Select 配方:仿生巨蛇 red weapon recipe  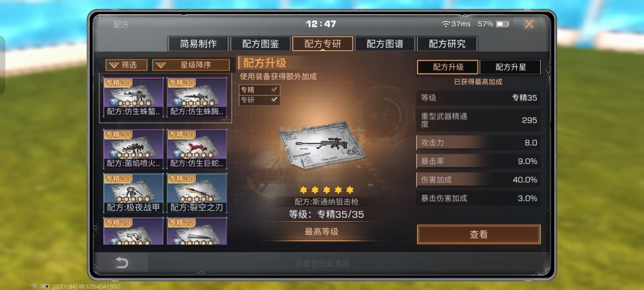[x=197, y=149]
